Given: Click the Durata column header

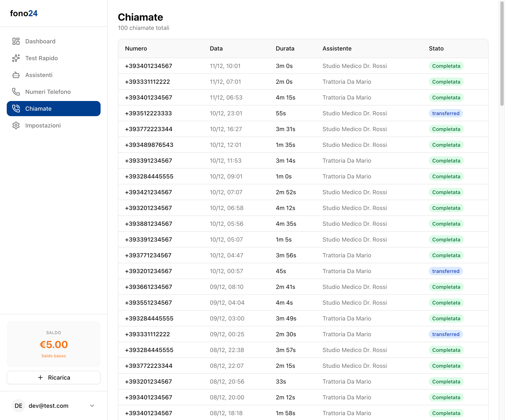Looking at the screenshot, I should [x=285, y=48].
